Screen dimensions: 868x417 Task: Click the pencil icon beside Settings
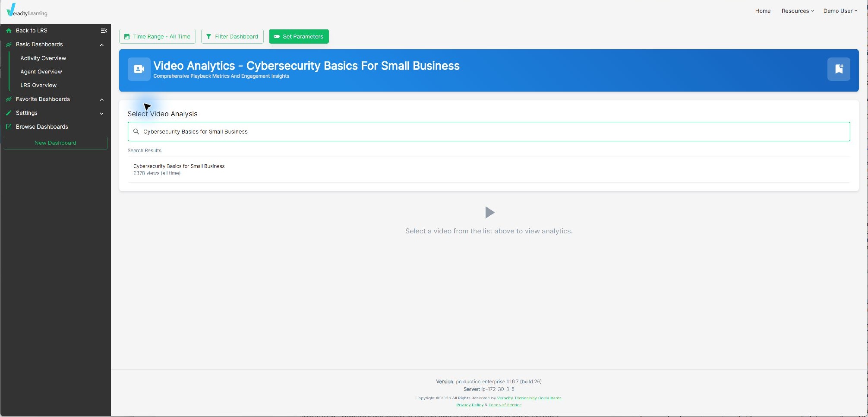coord(9,113)
